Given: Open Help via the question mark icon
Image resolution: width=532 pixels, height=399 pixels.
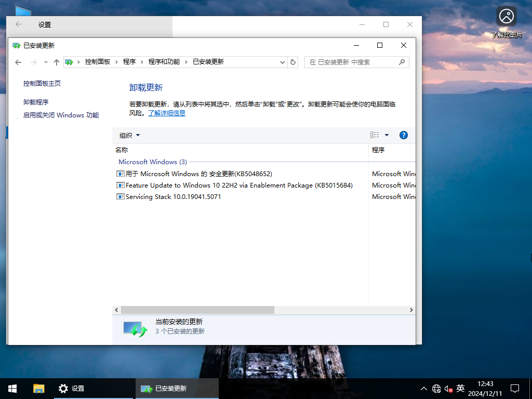Looking at the screenshot, I should point(404,135).
